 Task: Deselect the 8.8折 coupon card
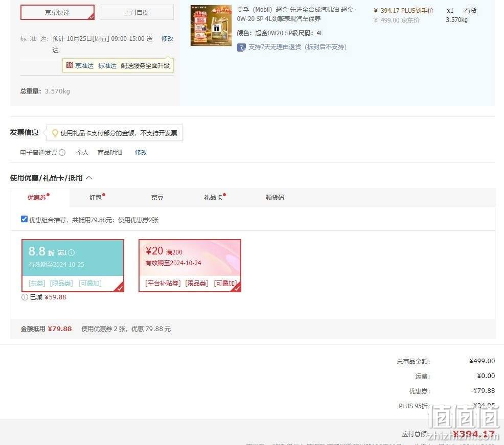(x=73, y=265)
